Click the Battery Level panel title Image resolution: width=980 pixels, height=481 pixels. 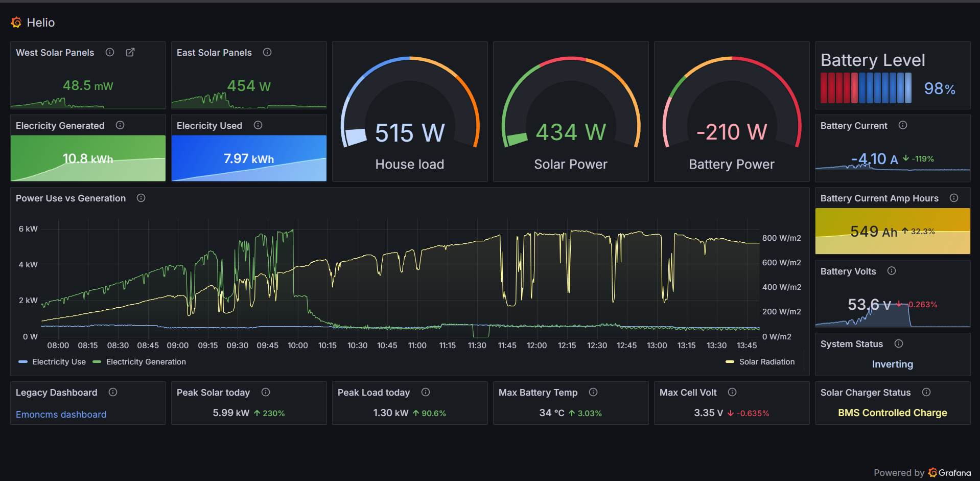click(x=873, y=60)
